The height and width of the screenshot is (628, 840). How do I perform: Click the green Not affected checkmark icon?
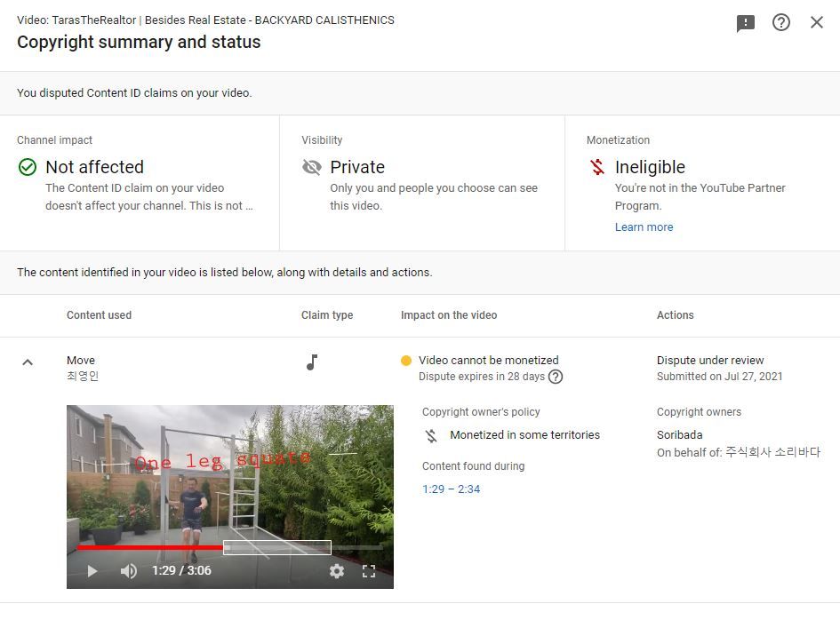point(28,167)
